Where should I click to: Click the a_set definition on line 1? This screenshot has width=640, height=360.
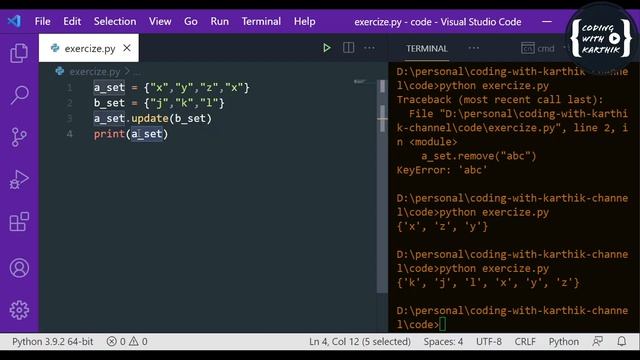pyautogui.click(x=171, y=87)
